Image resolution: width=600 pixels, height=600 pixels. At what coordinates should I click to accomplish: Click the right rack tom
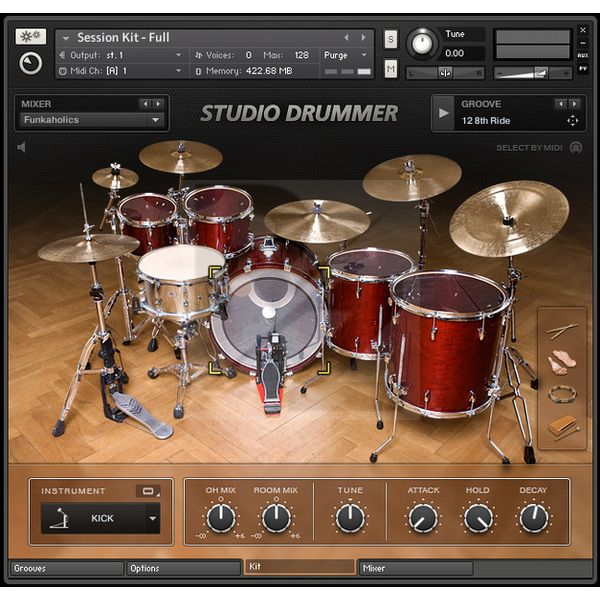coord(219,218)
